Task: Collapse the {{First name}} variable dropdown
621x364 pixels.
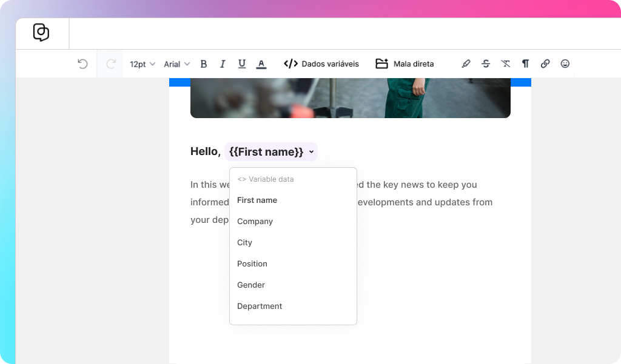Action: [311, 152]
